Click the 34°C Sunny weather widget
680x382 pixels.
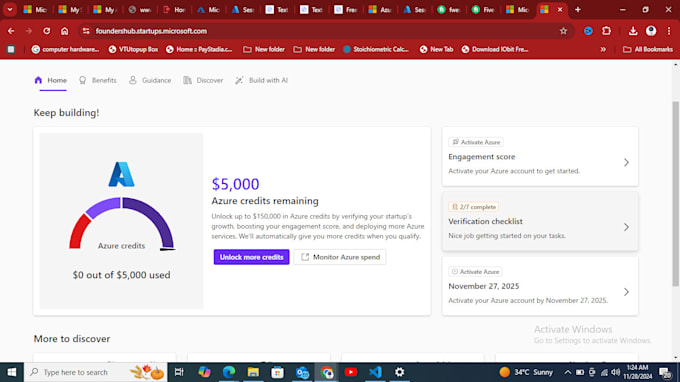526,372
